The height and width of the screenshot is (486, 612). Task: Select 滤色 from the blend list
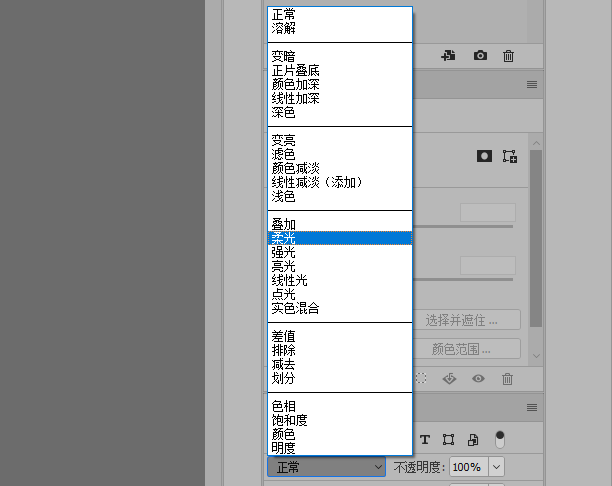(x=283, y=154)
